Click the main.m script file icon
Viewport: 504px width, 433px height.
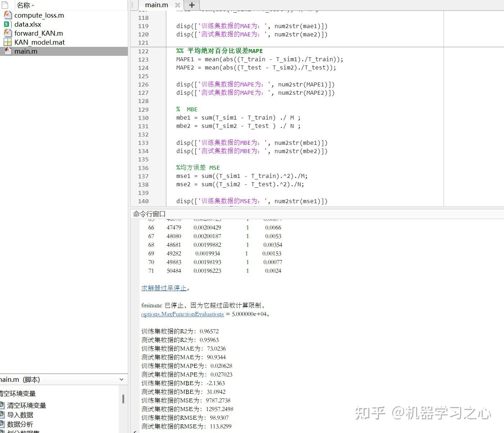point(8,51)
